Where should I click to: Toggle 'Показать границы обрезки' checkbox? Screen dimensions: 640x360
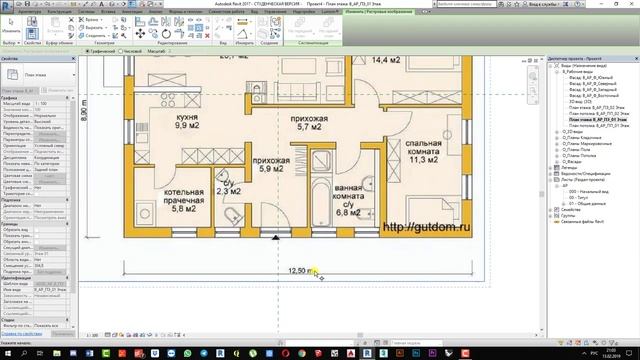(x=37, y=236)
